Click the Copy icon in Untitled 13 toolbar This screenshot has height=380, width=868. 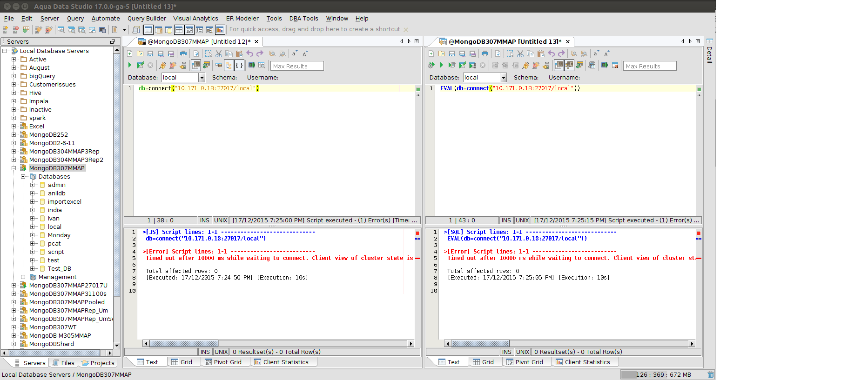pyautogui.click(x=531, y=54)
